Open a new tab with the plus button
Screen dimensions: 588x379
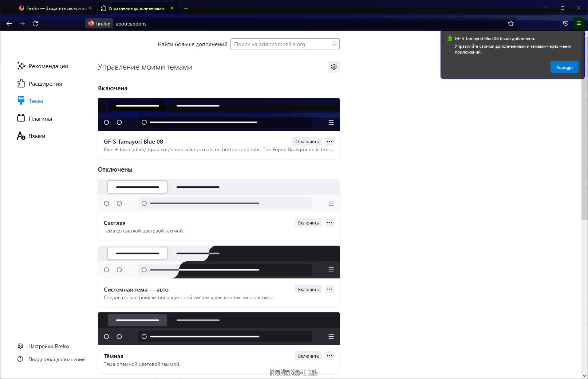[186, 8]
